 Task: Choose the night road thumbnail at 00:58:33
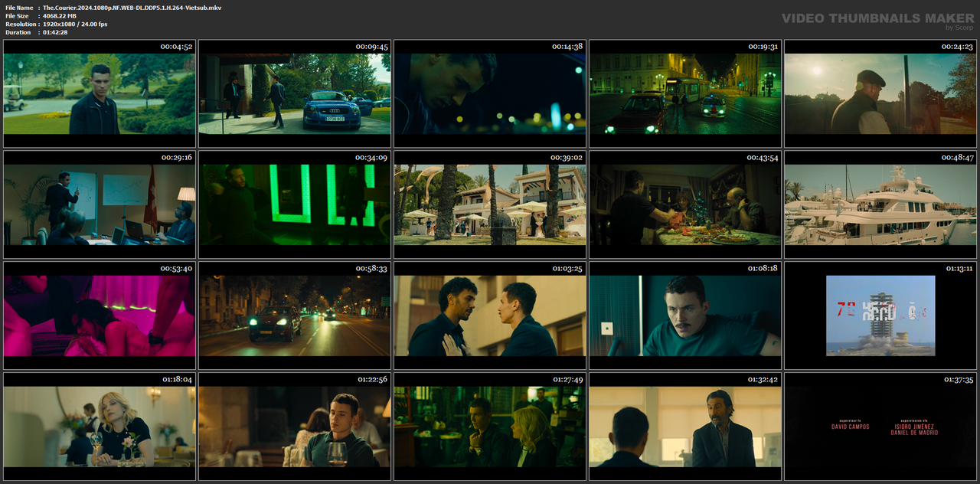[295, 316]
